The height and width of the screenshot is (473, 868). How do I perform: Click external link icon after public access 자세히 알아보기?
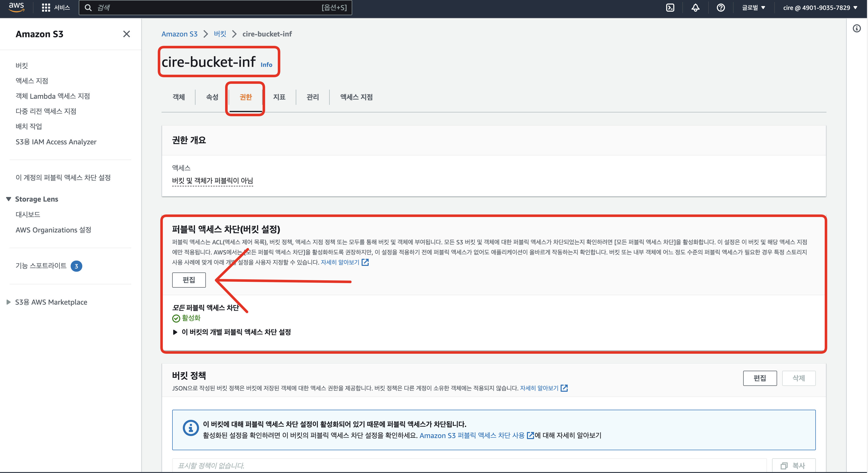(365, 262)
